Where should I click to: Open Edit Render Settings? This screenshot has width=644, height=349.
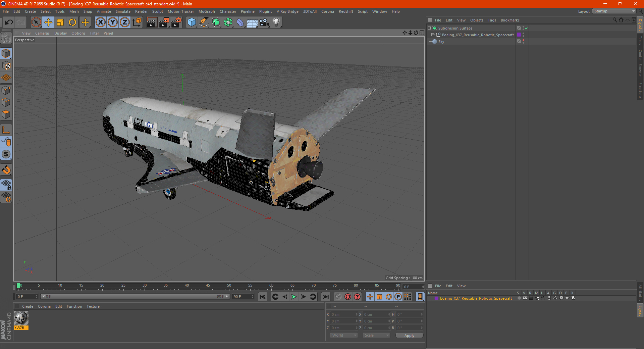pyautogui.click(x=176, y=22)
